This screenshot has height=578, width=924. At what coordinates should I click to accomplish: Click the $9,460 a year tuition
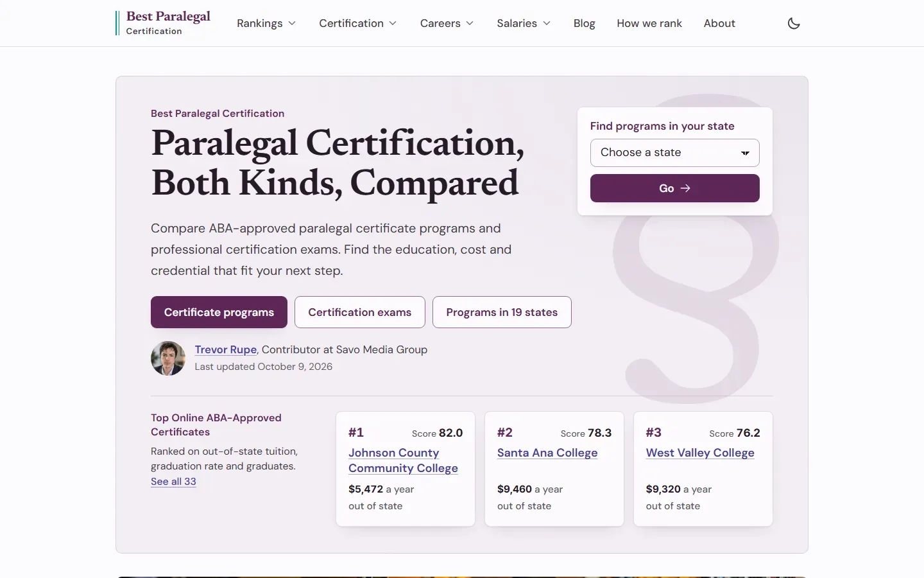pyautogui.click(x=530, y=489)
